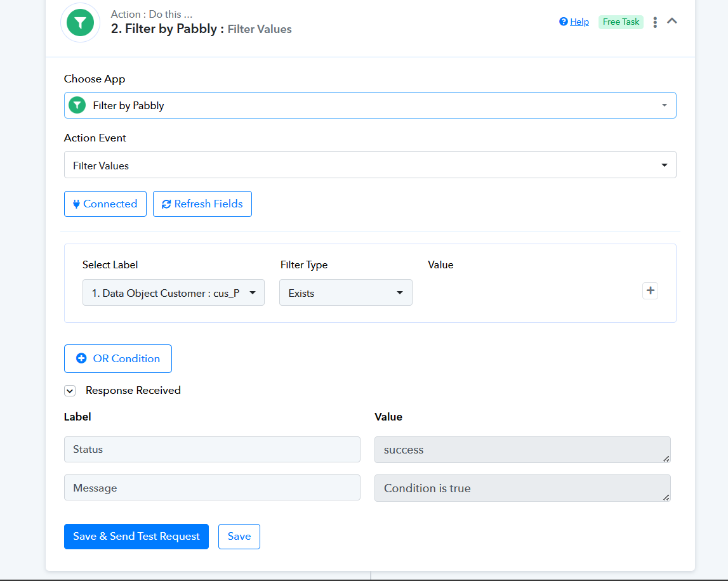Click the Refresh Fields button

click(x=202, y=204)
